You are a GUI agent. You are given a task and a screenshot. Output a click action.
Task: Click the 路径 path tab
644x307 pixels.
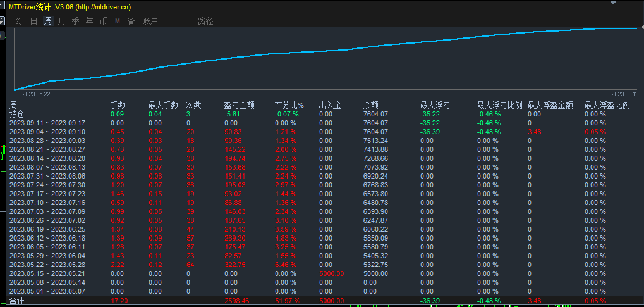[x=205, y=21]
